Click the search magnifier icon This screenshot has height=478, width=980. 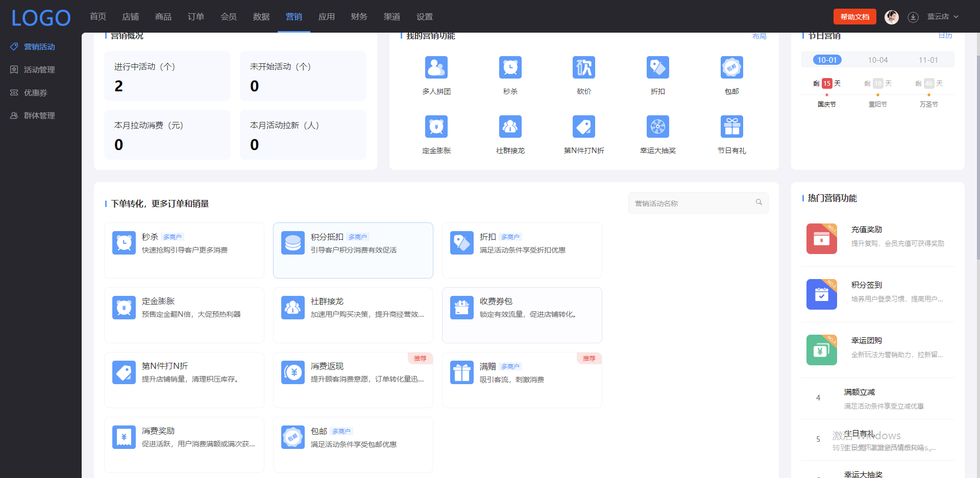pyautogui.click(x=759, y=203)
